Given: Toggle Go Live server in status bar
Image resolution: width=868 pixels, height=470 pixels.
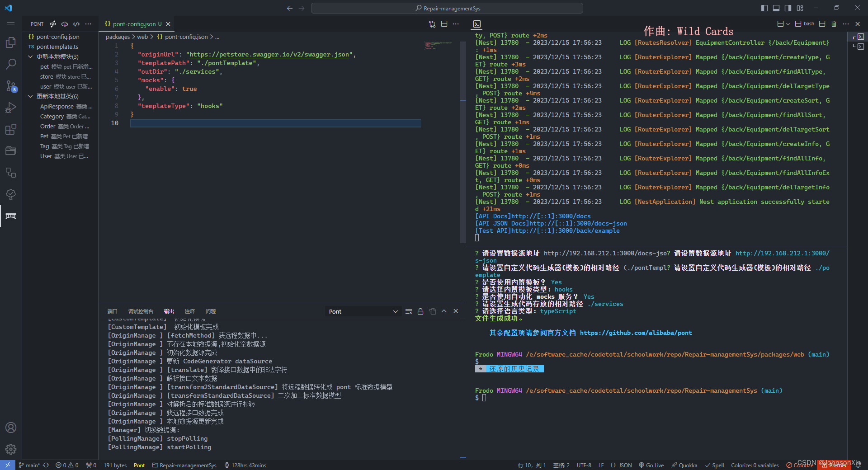Looking at the screenshot, I should click(x=651, y=465).
